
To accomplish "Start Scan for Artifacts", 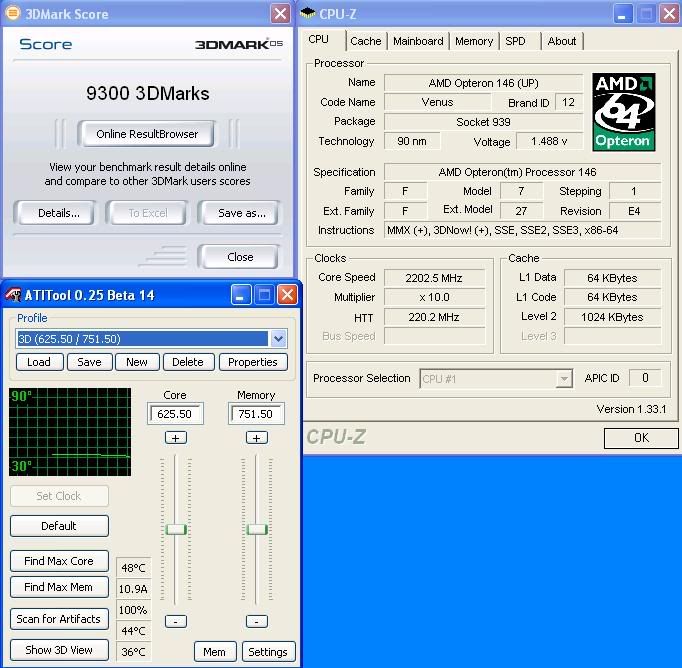I will tap(59, 619).
